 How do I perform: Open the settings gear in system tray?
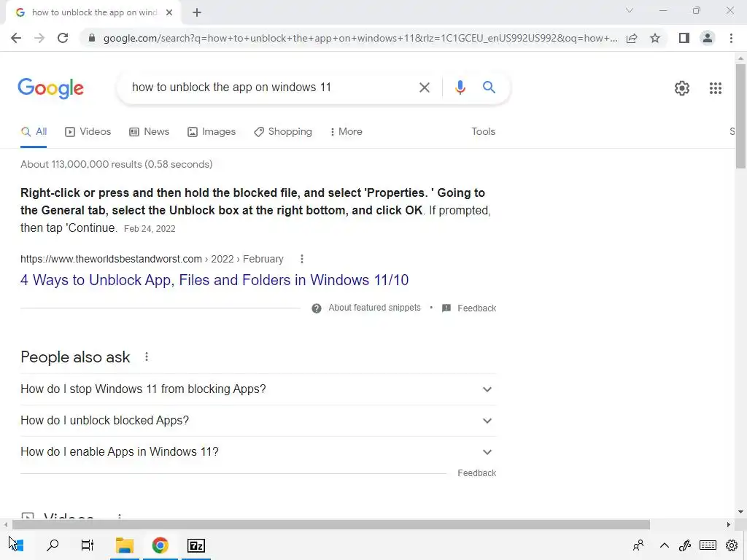732,545
